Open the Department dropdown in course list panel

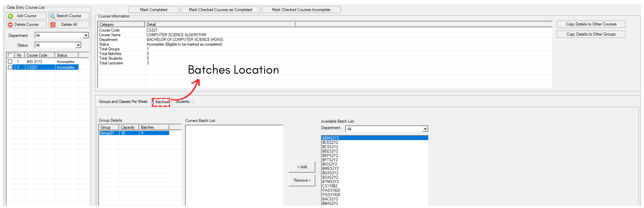coord(86,36)
